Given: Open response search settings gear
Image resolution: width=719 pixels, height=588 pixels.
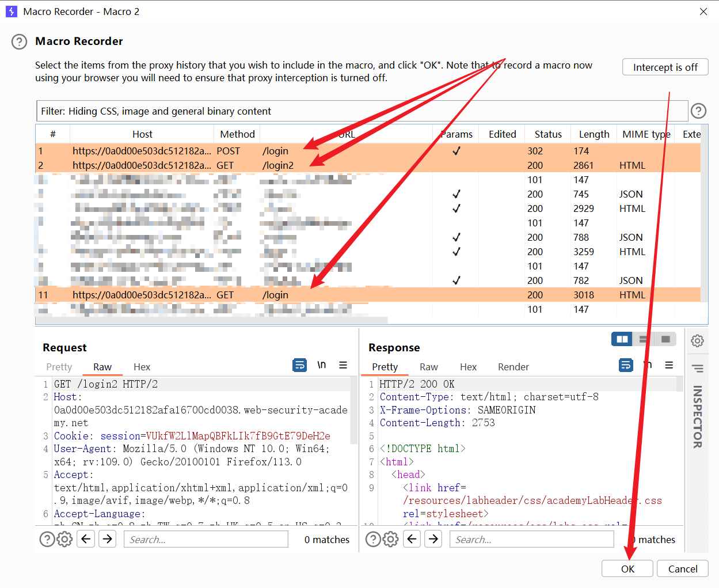Looking at the screenshot, I should [x=391, y=539].
